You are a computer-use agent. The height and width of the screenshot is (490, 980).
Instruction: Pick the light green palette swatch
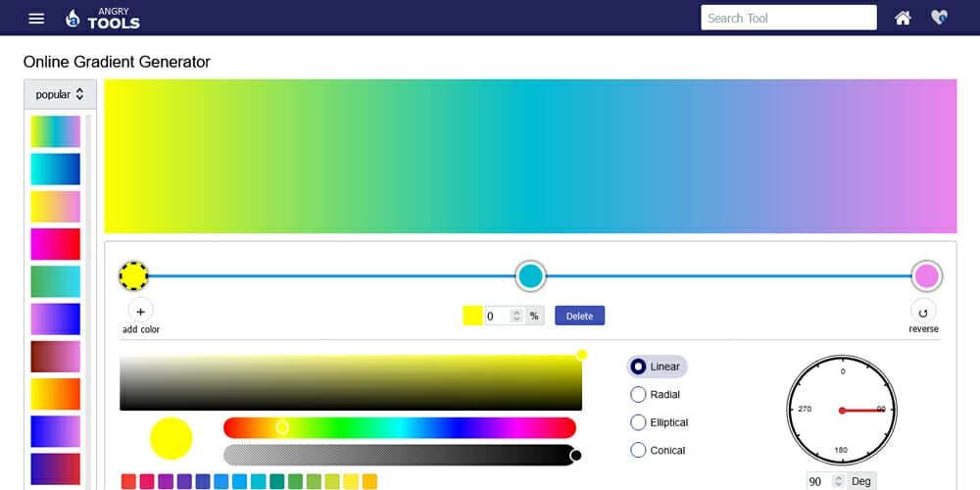(x=314, y=481)
